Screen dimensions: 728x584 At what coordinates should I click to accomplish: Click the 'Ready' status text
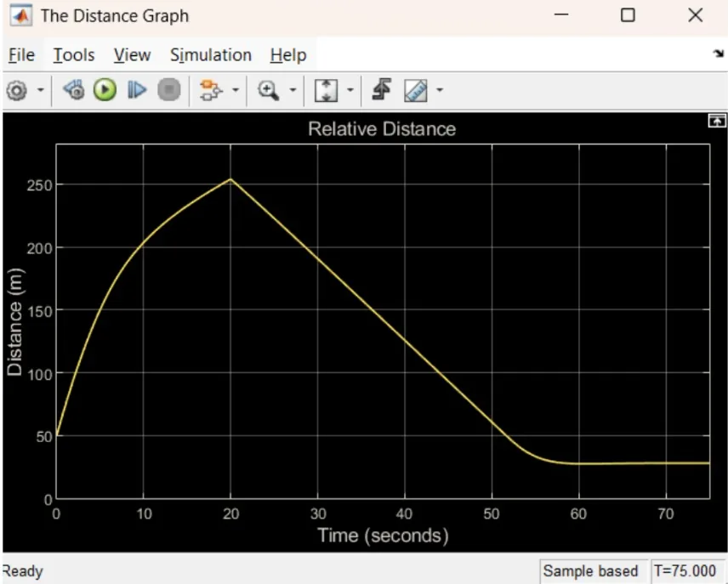23,571
